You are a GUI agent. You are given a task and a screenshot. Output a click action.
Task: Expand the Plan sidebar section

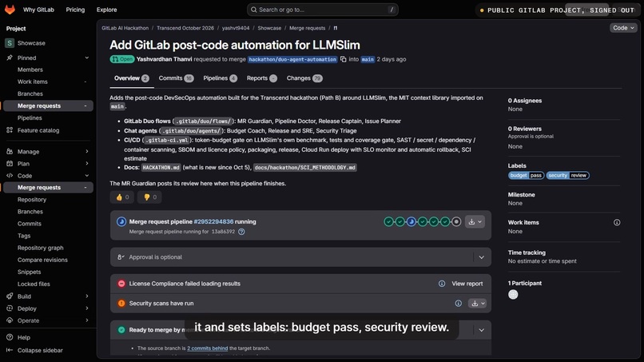(x=86, y=164)
